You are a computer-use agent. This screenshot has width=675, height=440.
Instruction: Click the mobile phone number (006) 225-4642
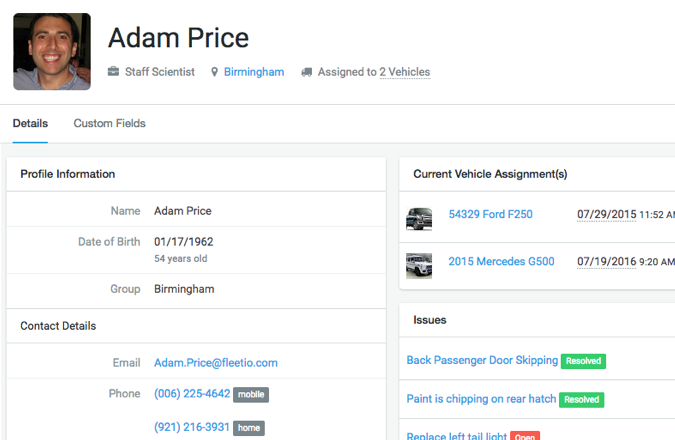click(192, 394)
